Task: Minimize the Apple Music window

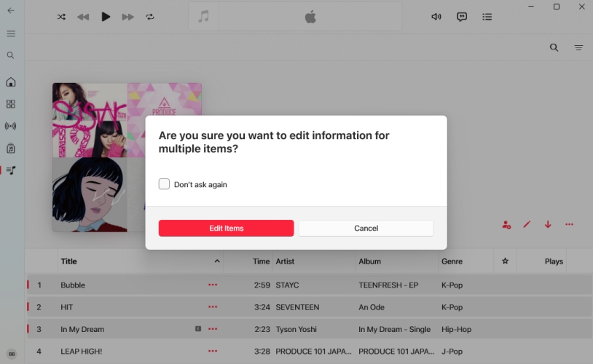Action: [x=531, y=7]
